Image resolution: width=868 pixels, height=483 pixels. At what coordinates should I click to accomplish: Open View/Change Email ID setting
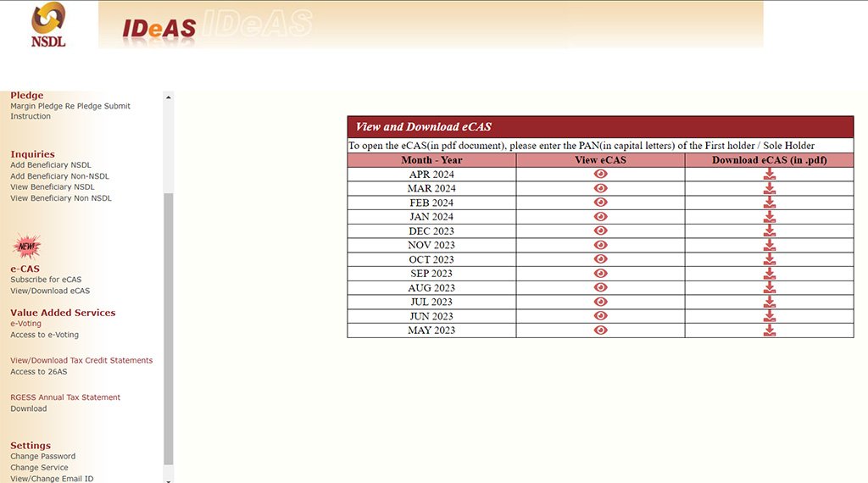pos(52,479)
